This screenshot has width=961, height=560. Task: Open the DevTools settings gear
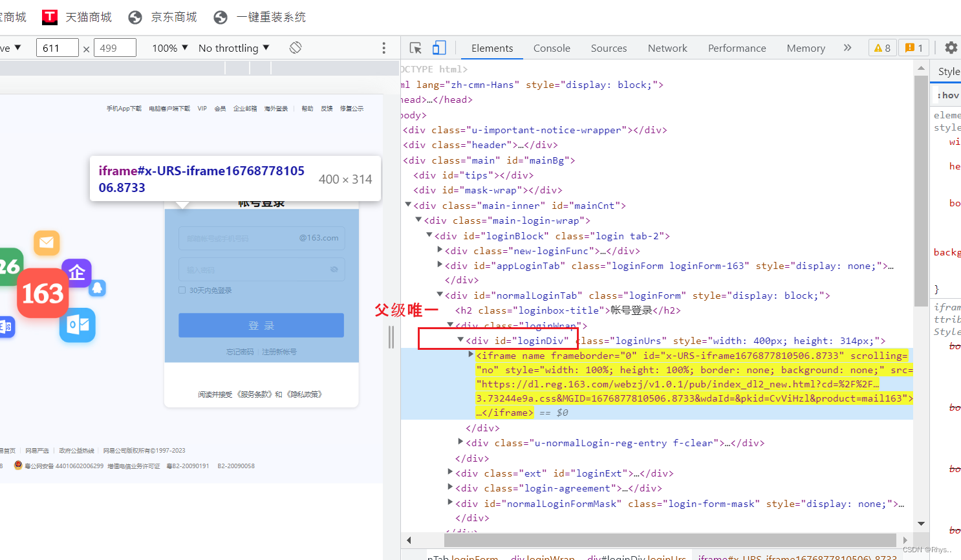(x=950, y=47)
